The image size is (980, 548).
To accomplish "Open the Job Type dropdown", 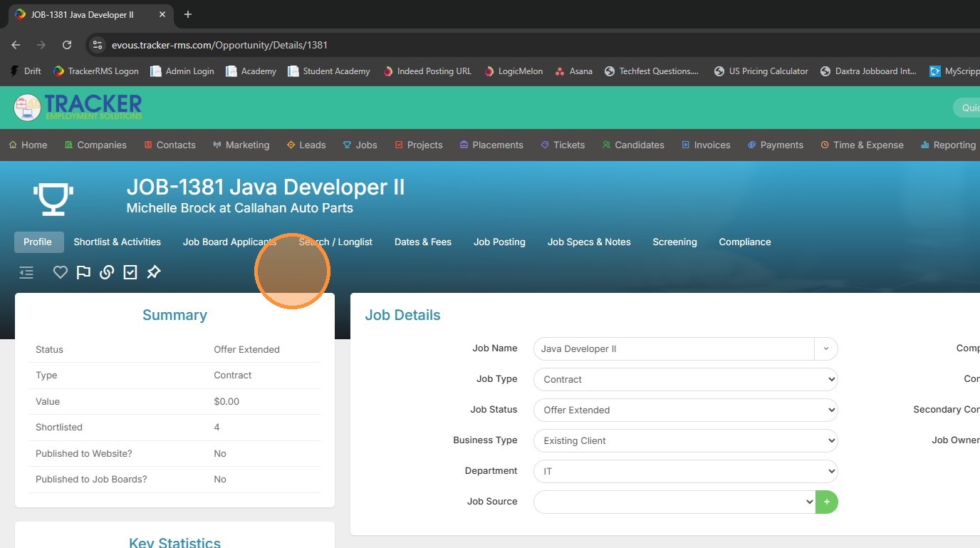I will [x=685, y=380].
